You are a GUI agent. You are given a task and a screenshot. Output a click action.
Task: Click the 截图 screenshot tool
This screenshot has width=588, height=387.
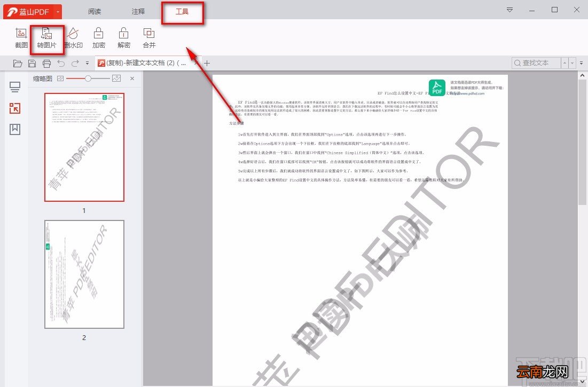pyautogui.click(x=21, y=38)
